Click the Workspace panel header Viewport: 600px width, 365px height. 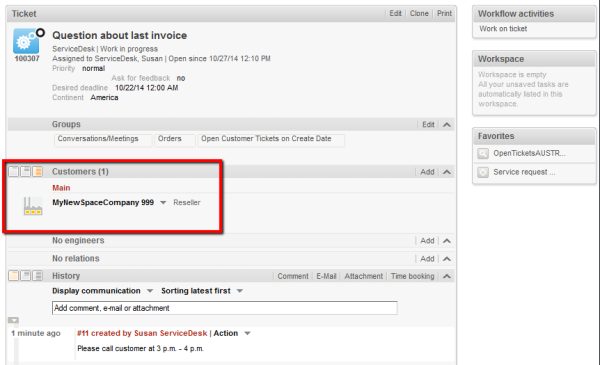534,59
